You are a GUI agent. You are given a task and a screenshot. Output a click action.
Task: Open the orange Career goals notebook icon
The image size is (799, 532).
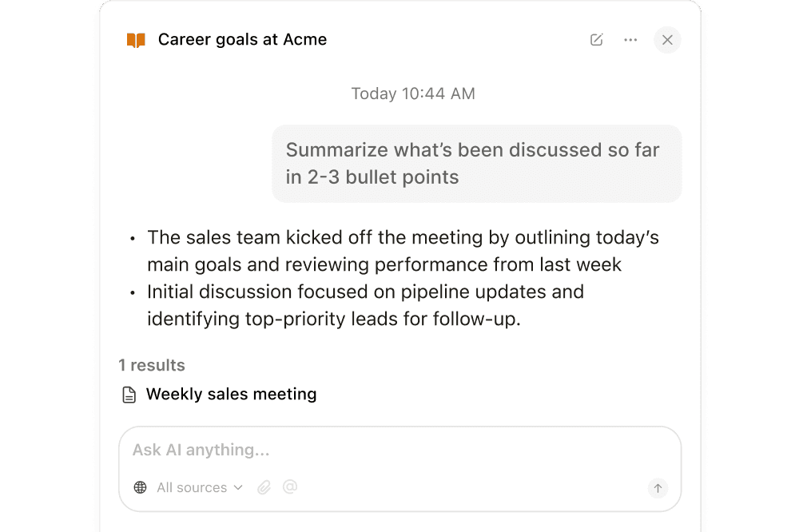pos(136,39)
